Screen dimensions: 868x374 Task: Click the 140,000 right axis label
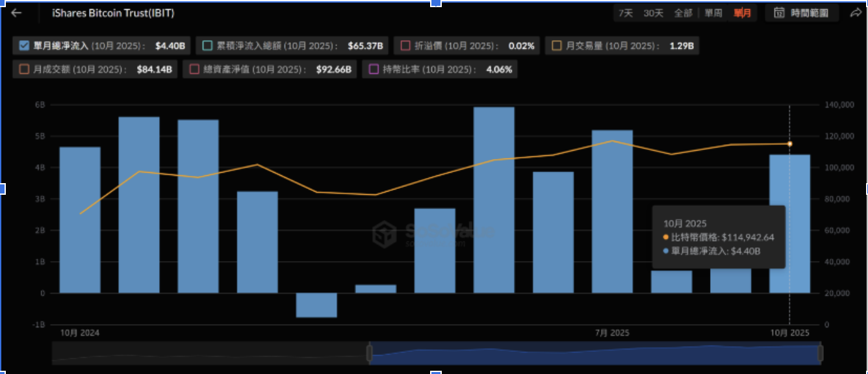[x=838, y=105]
